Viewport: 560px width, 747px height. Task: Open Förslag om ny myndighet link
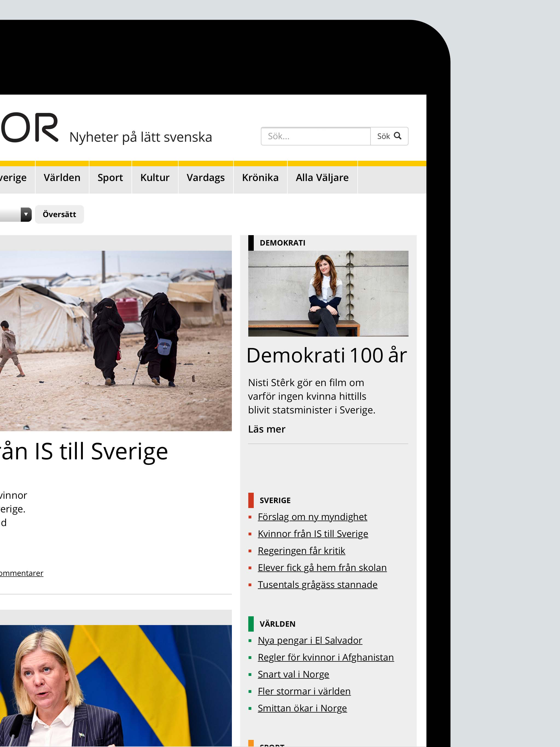[313, 517]
